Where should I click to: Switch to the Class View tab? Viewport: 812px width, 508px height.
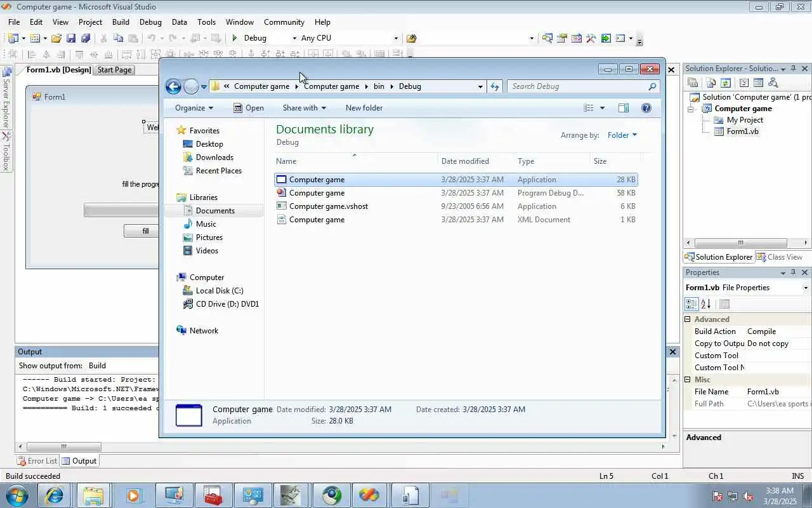point(780,257)
